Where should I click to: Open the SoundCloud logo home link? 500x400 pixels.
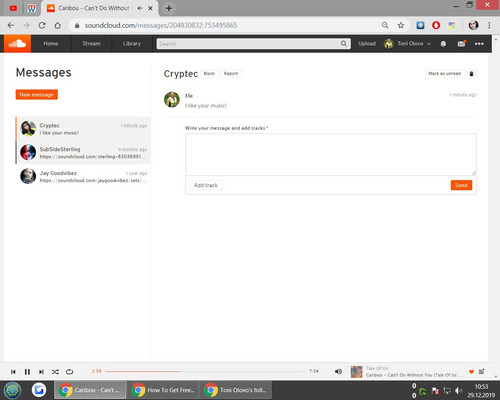(17, 44)
